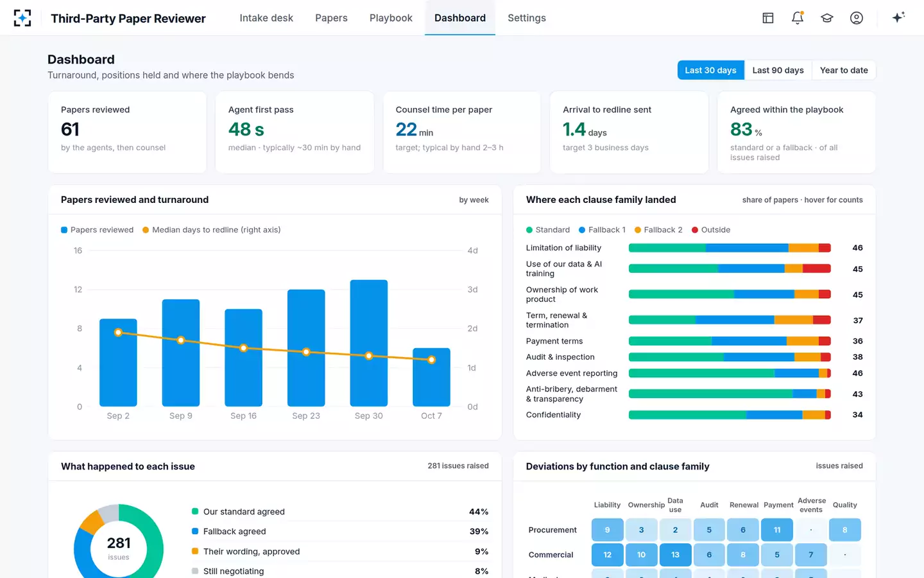Click the Fallback agreed row
Viewport: 924px width, 578px height.
(340, 532)
